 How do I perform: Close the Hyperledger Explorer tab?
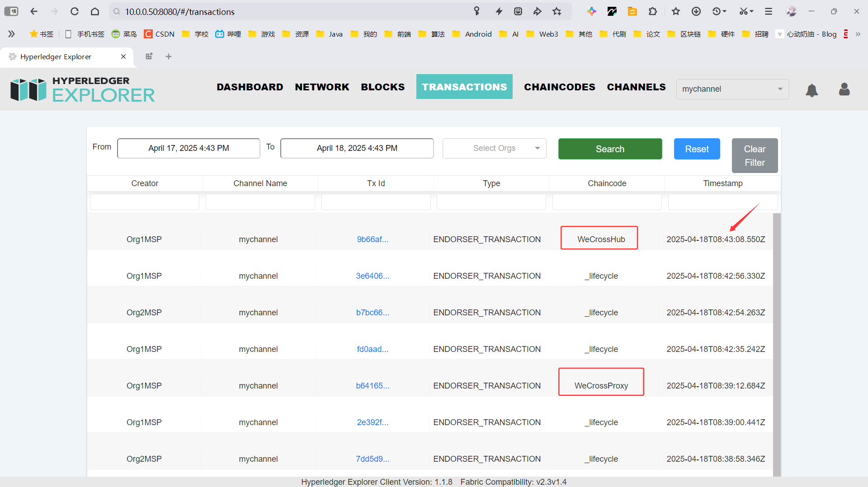pyautogui.click(x=123, y=56)
